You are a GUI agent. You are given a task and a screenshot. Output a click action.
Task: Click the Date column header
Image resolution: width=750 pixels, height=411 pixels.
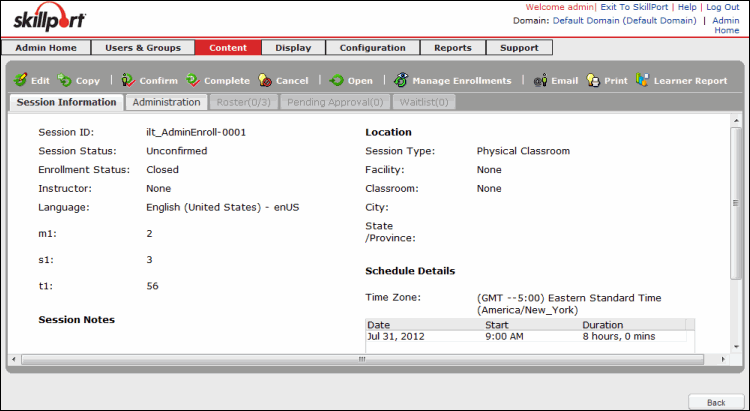point(425,325)
